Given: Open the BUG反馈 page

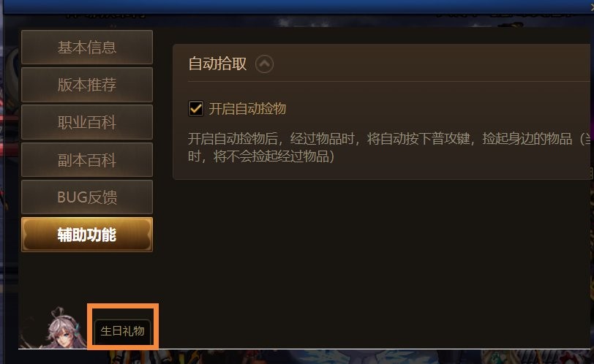Looking at the screenshot, I should (x=87, y=197).
